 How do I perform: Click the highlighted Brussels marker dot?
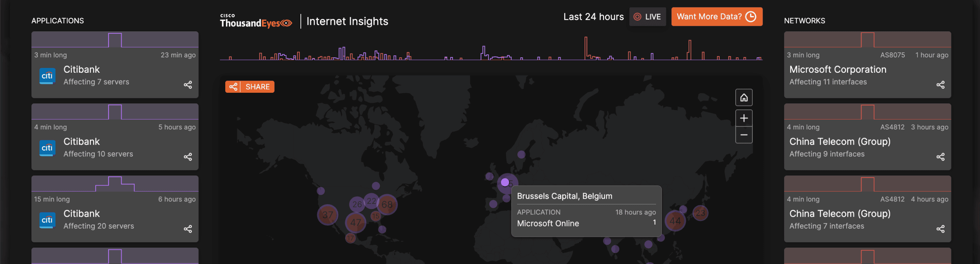pyautogui.click(x=505, y=182)
